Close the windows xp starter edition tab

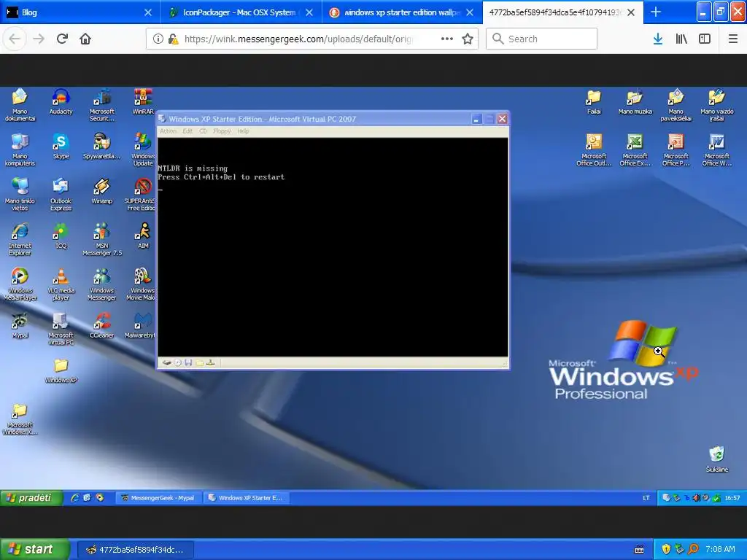click(x=470, y=12)
